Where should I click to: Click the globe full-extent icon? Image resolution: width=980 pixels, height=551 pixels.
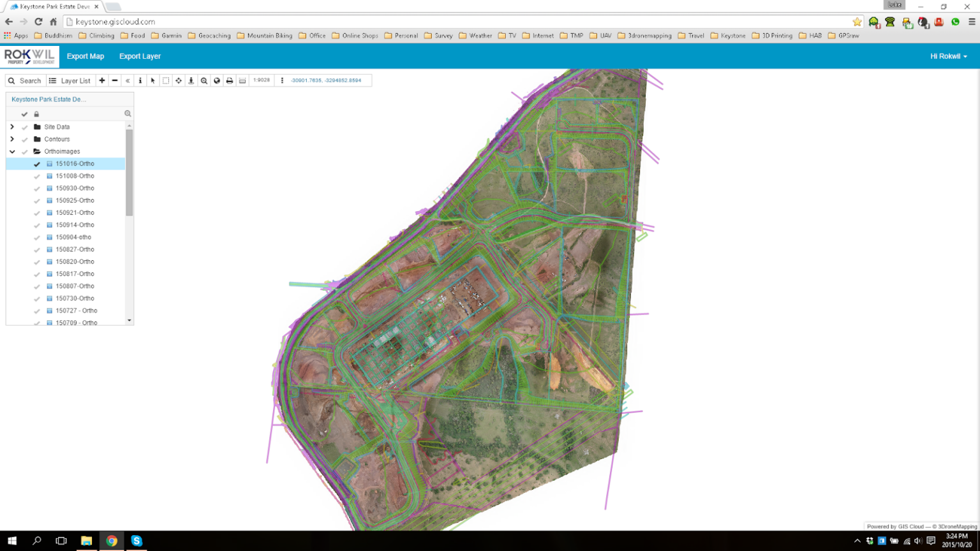(216, 80)
